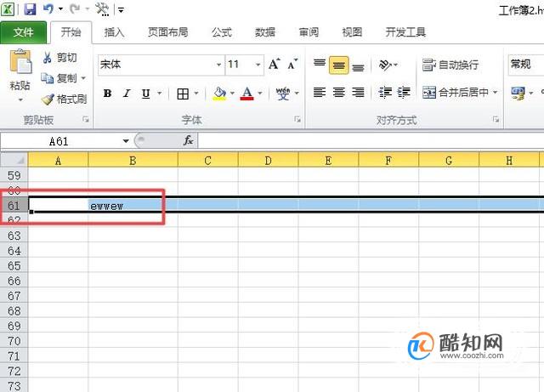Image resolution: width=544 pixels, height=392 pixels.
Task: Click the paste dropdown arrow below 粘贴
Action: pos(20,100)
